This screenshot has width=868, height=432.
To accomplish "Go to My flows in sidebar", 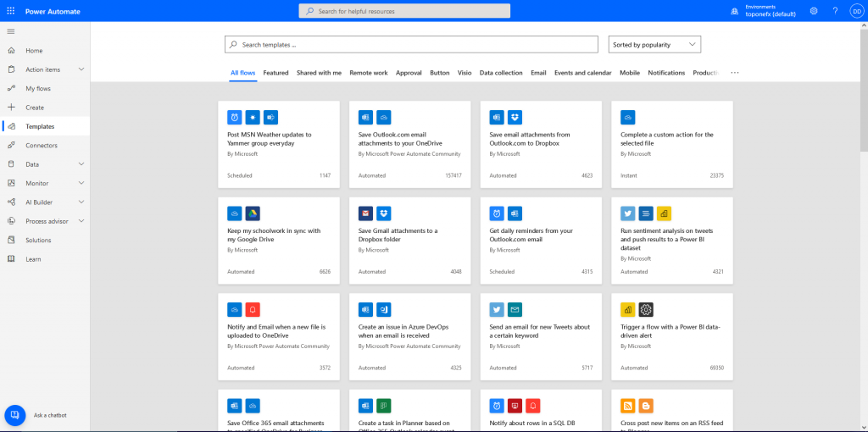I will pyautogui.click(x=38, y=89).
